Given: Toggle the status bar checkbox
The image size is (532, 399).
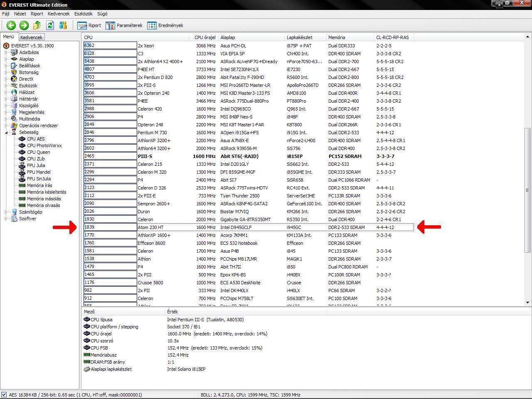Looking at the screenshot, I should (4, 395).
